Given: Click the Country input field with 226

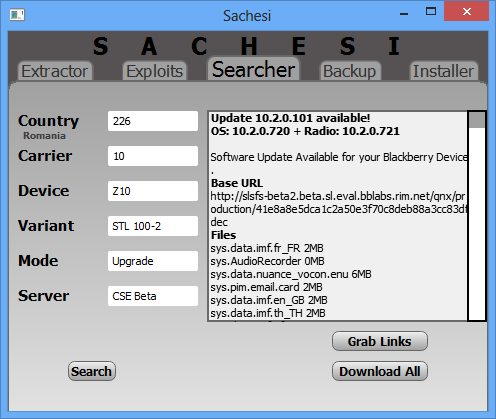Looking at the screenshot, I should coord(153,121).
